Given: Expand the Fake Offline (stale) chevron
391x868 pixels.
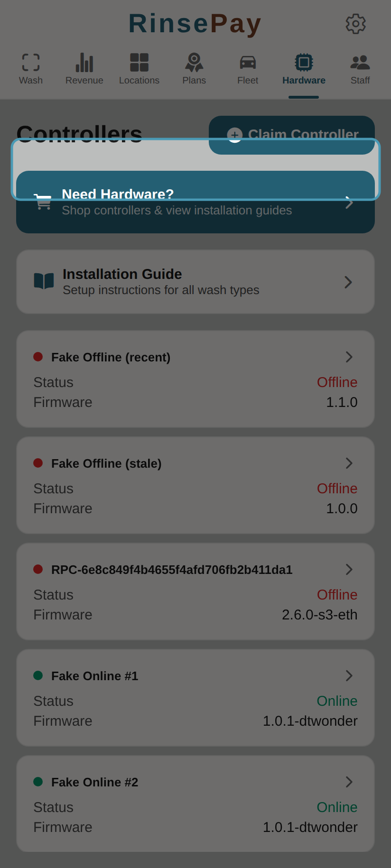Looking at the screenshot, I should [x=349, y=463].
